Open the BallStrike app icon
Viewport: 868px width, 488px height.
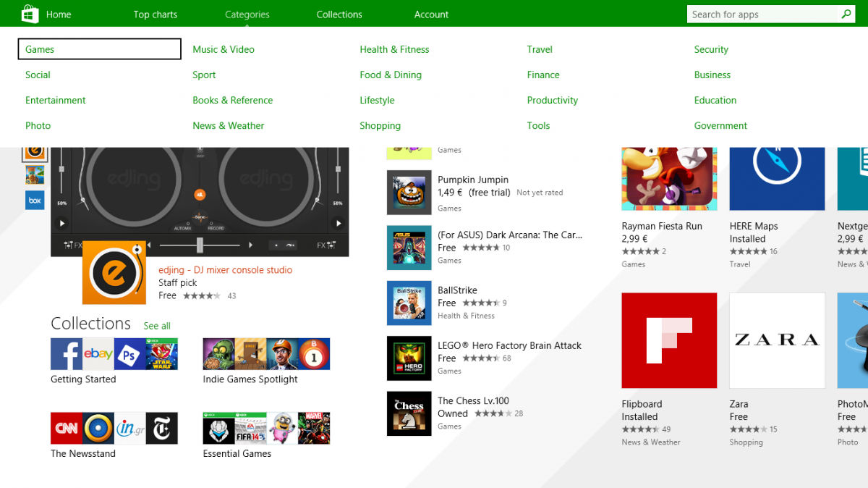point(409,303)
